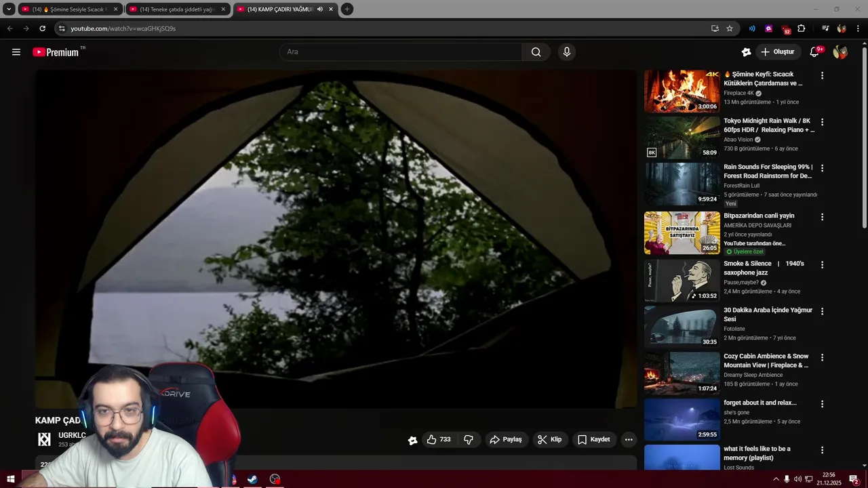
Task: Open menu for 30 Dakika Araba video
Action: coord(822,311)
